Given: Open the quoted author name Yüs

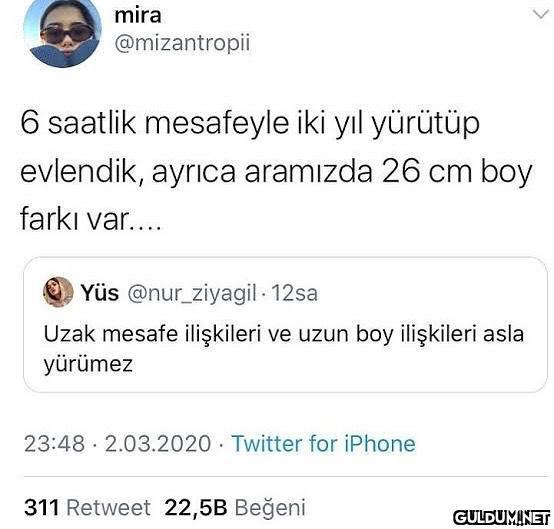Looking at the screenshot, I should pyautogui.click(x=100, y=293).
